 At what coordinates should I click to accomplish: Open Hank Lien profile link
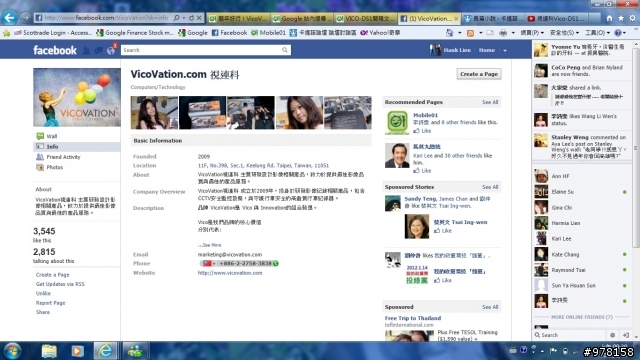pos(457,50)
